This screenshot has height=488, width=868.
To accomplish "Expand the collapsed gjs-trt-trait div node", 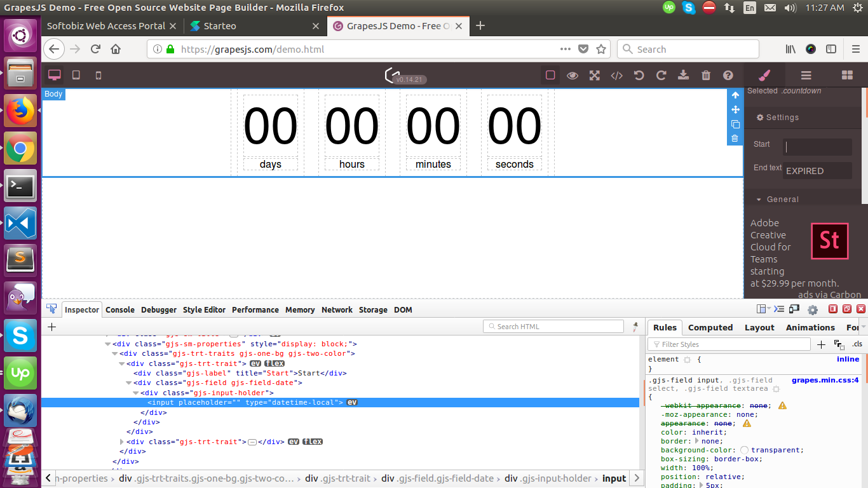I will (x=121, y=441).
